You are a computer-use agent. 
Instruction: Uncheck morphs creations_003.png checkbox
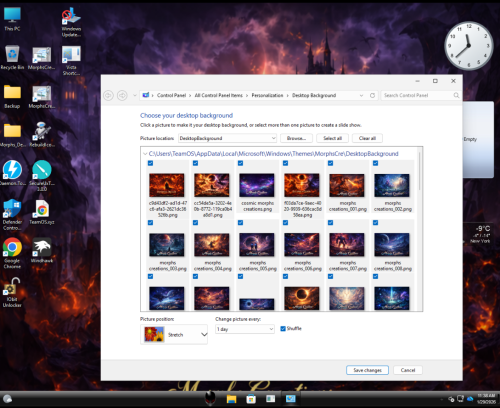coord(150,223)
